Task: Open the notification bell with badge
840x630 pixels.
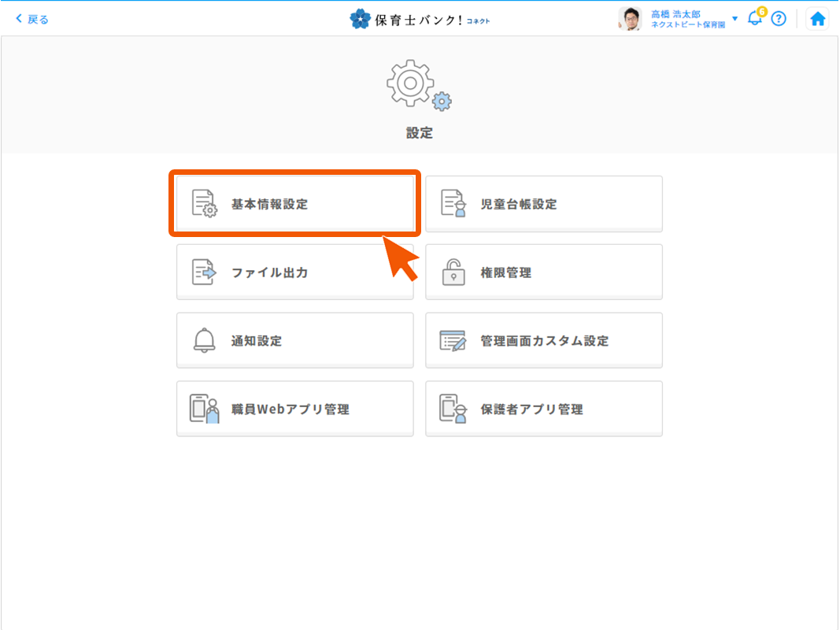Action: click(755, 18)
